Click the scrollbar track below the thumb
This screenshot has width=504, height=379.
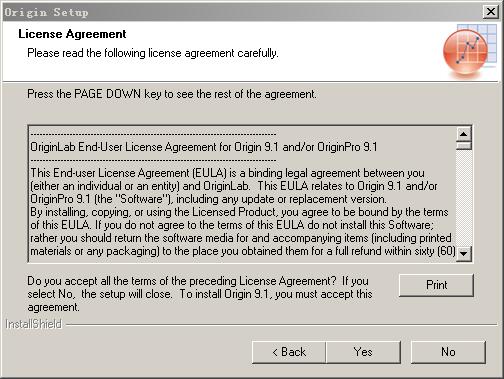(x=464, y=198)
